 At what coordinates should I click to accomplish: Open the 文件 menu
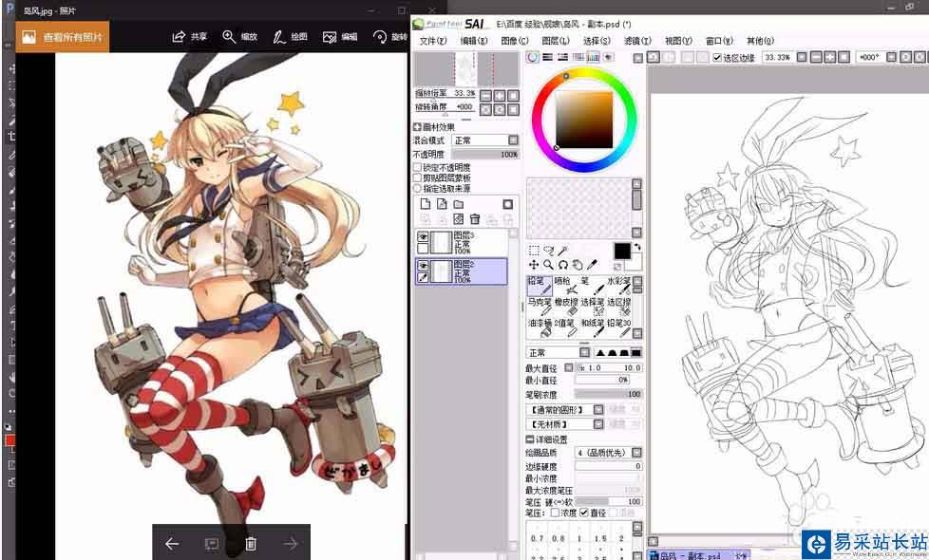pyautogui.click(x=432, y=41)
